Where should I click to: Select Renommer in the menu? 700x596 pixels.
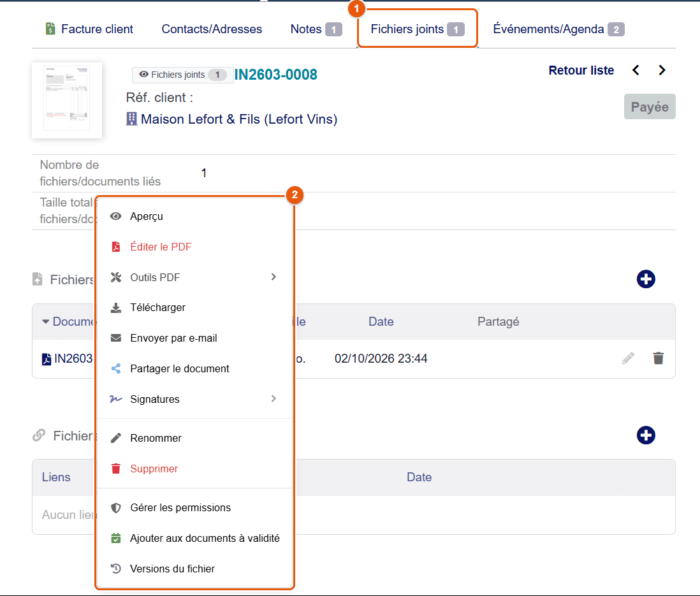[194, 438]
